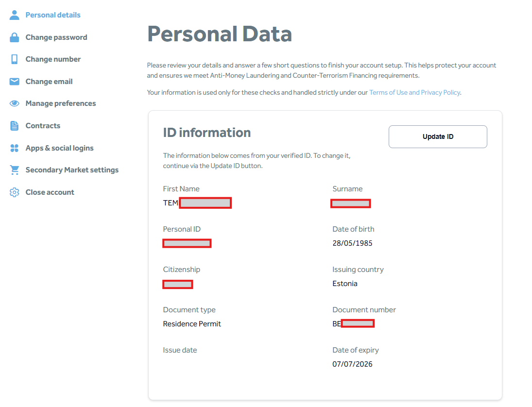This screenshot has width=532, height=407.
Task: Click the person icon beside Personal details
Action: tap(15, 15)
